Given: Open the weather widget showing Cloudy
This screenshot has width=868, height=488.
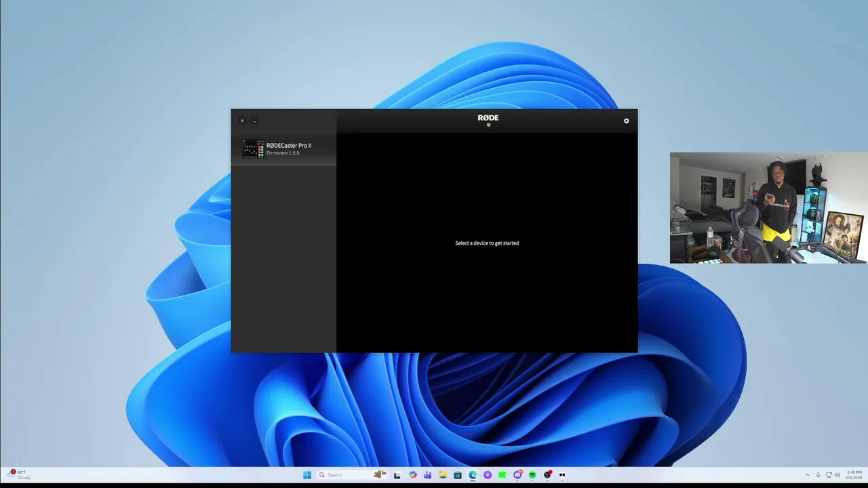Looking at the screenshot, I should pyautogui.click(x=18, y=474).
